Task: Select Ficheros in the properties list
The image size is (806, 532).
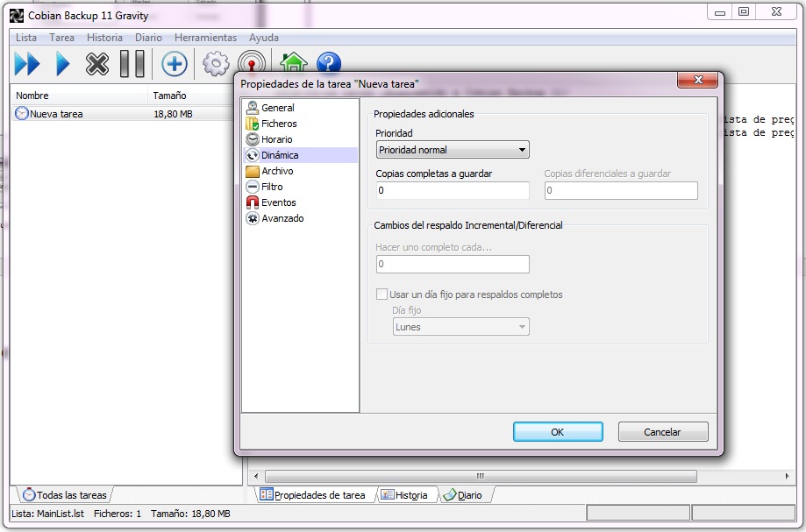Action: [x=279, y=124]
